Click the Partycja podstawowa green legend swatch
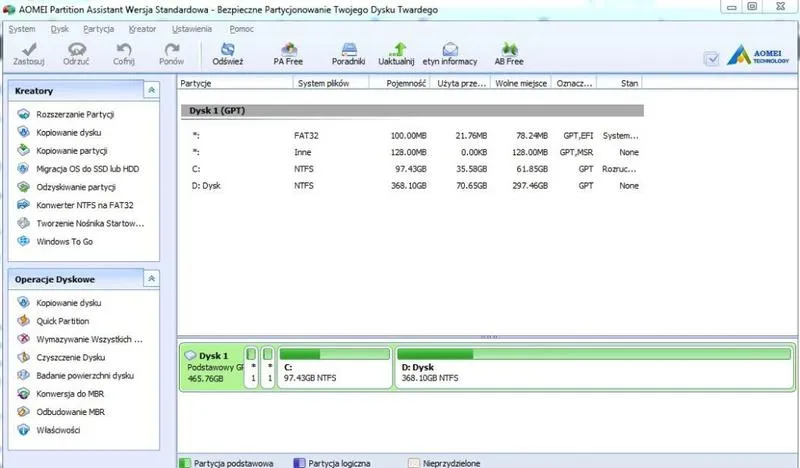The width and height of the screenshot is (800, 468). tap(185, 463)
